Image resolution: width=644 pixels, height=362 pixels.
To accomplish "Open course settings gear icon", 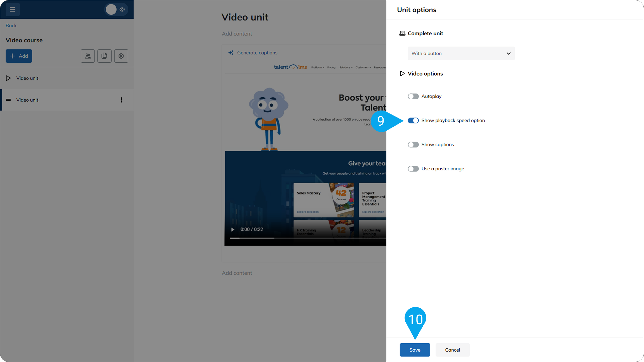I will tap(121, 56).
